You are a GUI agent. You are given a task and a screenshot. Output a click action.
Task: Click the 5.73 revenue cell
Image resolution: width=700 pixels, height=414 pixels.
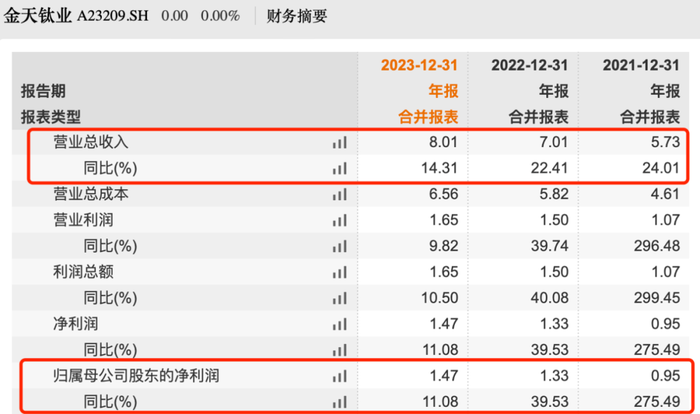[665, 142]
